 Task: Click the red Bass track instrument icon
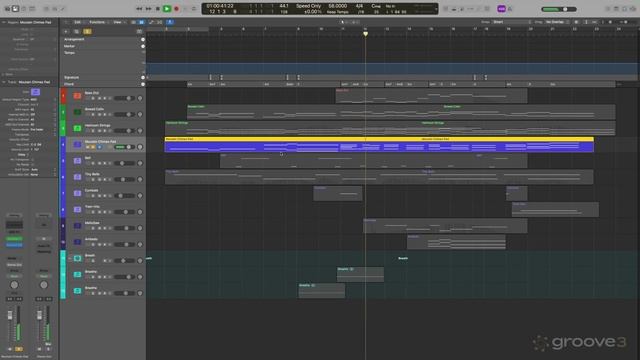click(x=77, y=96)
